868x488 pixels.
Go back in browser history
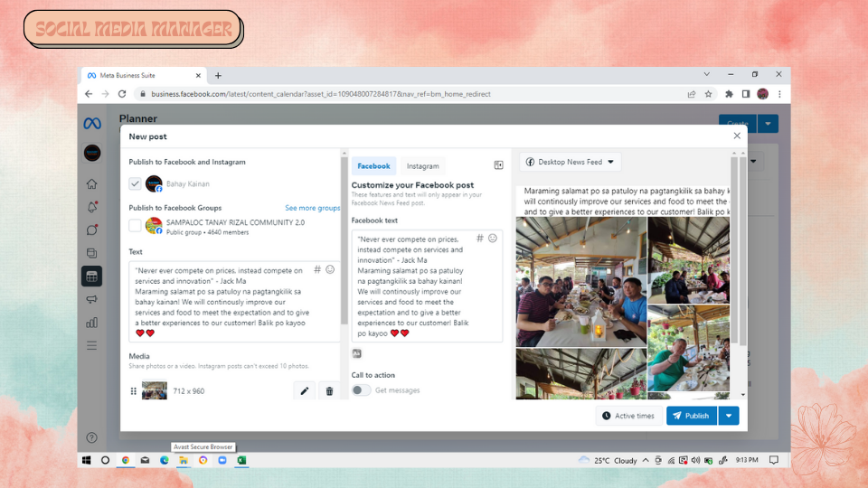click(89, 94)
